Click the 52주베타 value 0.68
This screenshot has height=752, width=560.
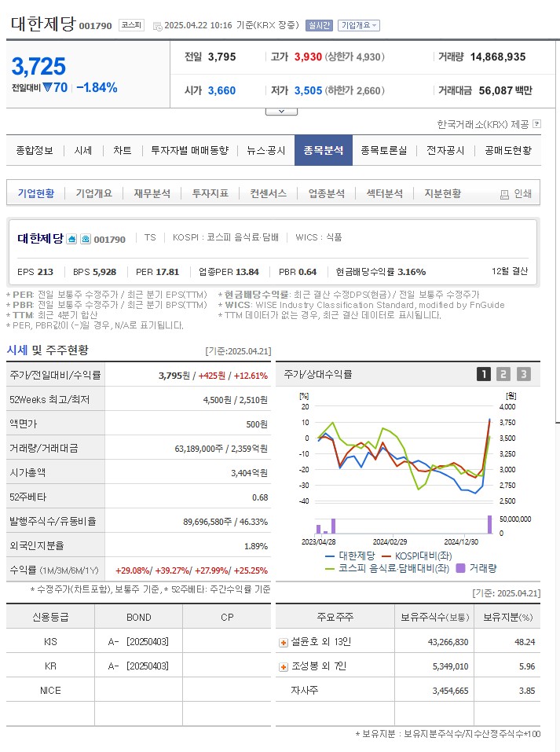click(260, 498)
